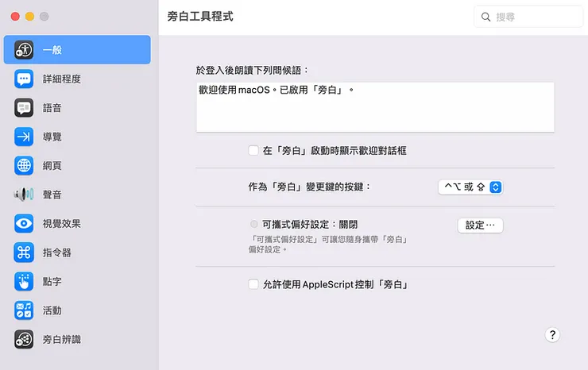Open help with the question mark button
This screenshot has height=370, width=588.
click(x=552, y=335)
